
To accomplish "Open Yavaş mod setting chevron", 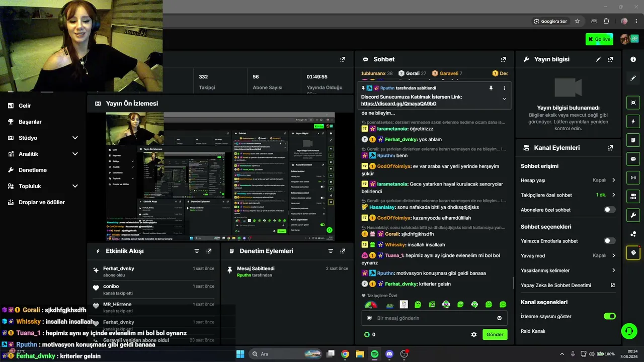I will (x=613, y=255).
